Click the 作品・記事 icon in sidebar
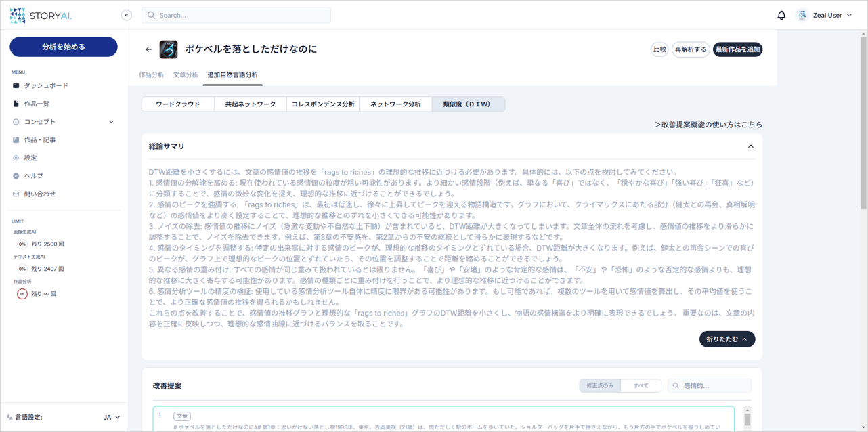The image size is (868, 432). click(x=16, y=140)
